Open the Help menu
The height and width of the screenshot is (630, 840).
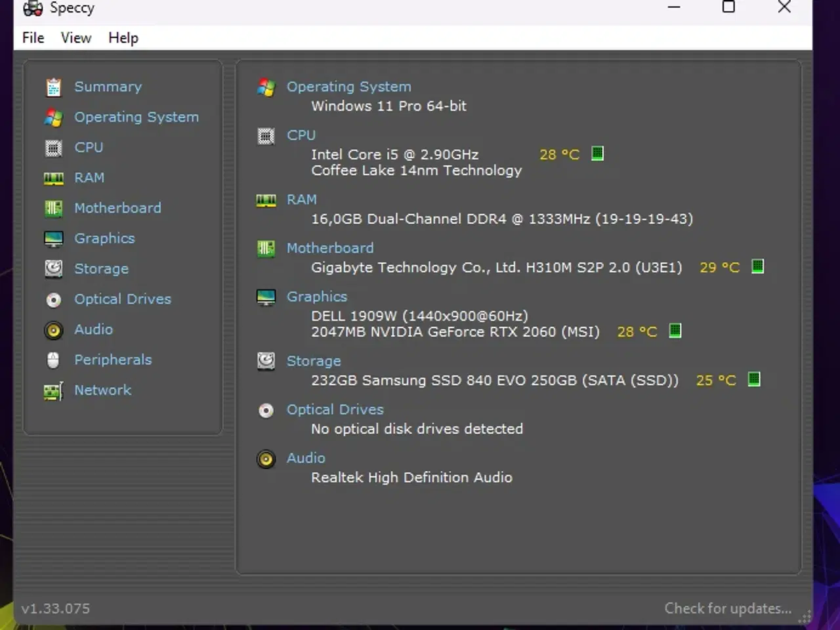click(123, 37)
